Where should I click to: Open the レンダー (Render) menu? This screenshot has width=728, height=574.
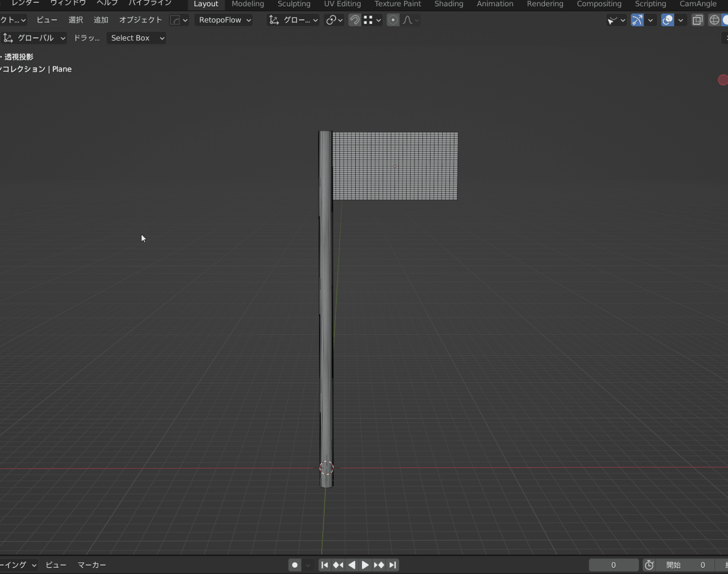click(25, 3)
